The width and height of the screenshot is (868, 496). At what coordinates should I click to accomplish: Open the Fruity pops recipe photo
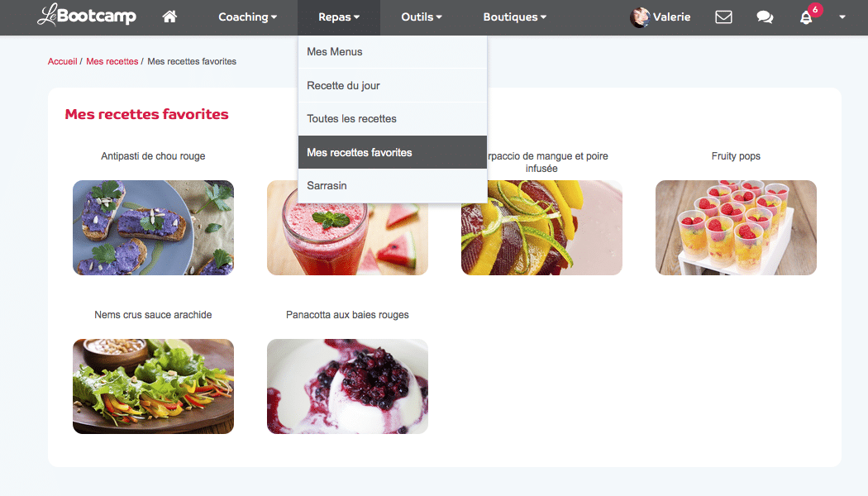click(x=736, y=227)
